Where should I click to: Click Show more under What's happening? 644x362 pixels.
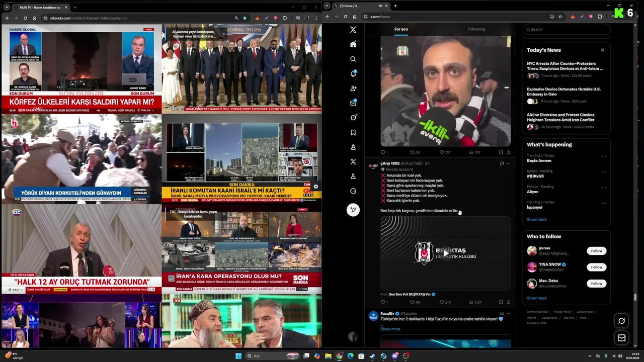coord(536,219)
